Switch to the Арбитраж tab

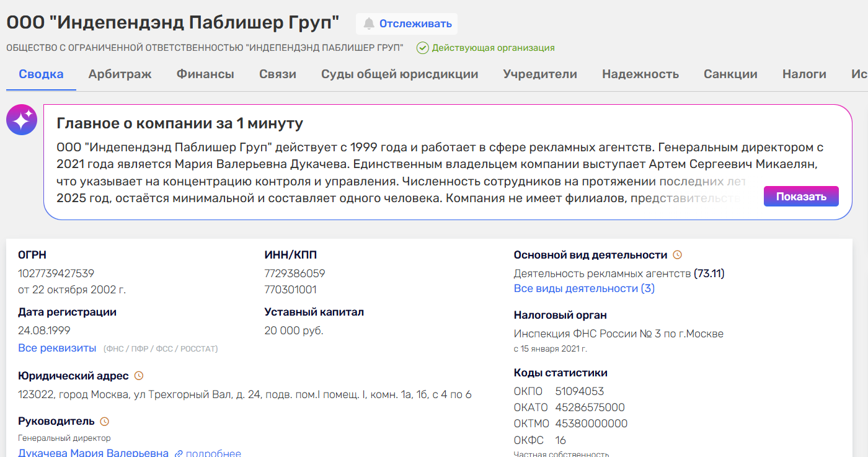[x=120, y=74]
